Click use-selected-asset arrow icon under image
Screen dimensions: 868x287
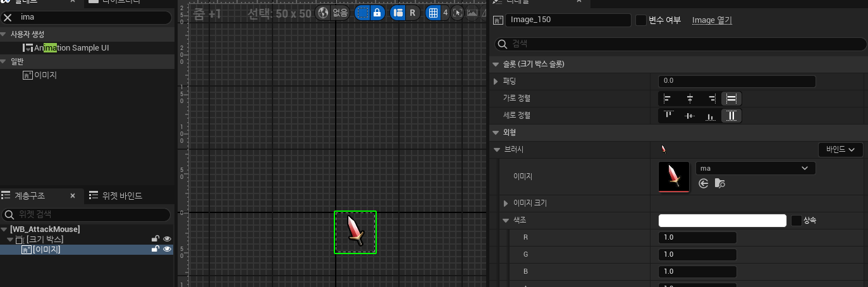[x=704, y=183]
